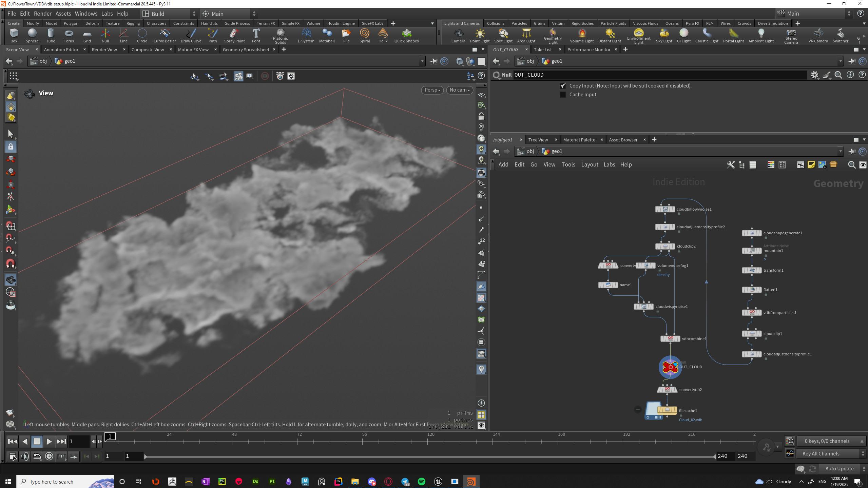
Task: Open the Render menu
Action: (x=43, y=14)
